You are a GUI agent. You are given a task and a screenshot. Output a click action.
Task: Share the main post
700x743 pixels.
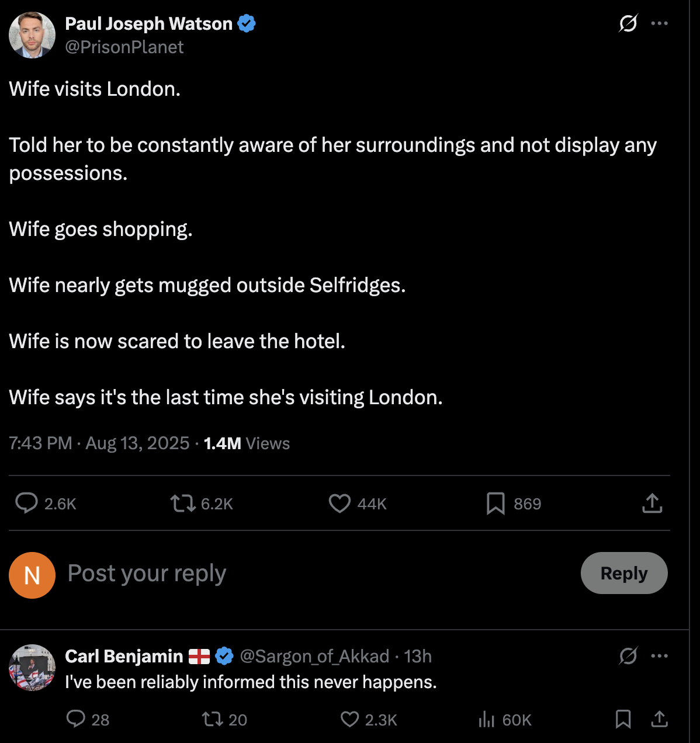click(x=652, y=503)
